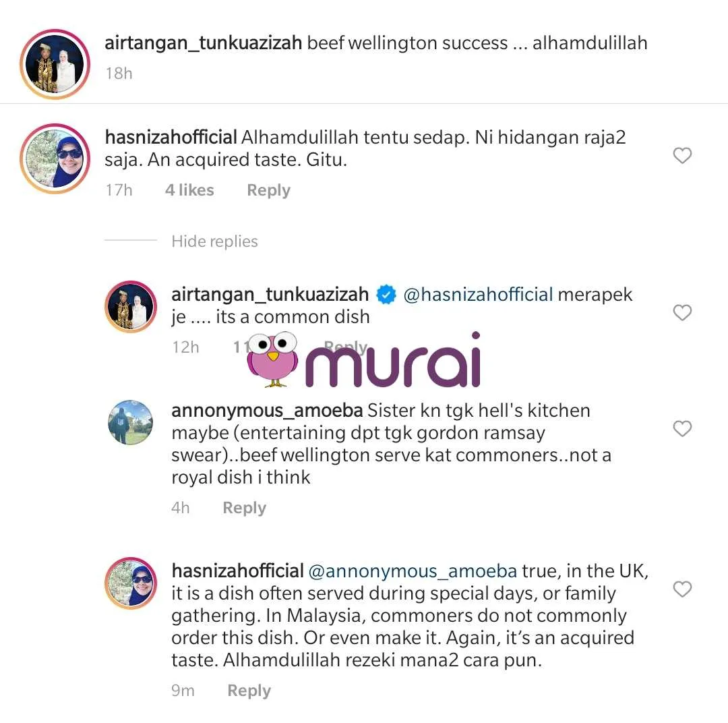This screenshot has height=723, width=728.
Task: Like the 'merapek je' reply heart
Action: [x=682, y=312]
